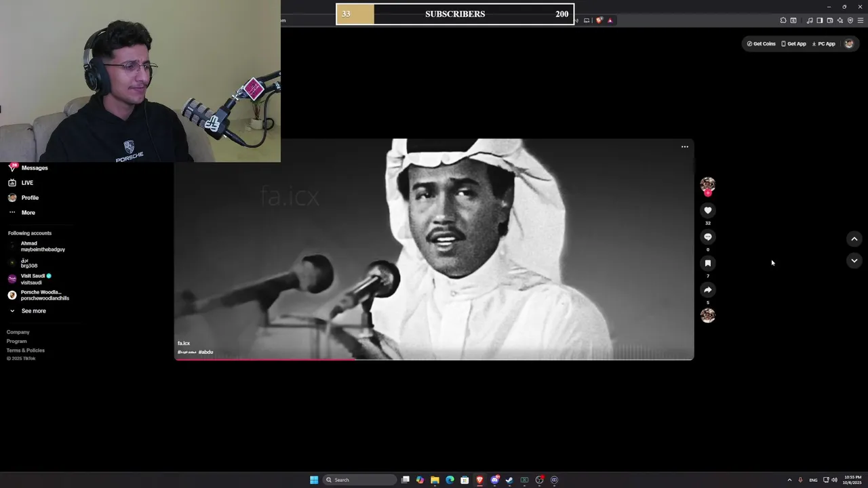Open Copilot from the taskbar

(420, 480)
